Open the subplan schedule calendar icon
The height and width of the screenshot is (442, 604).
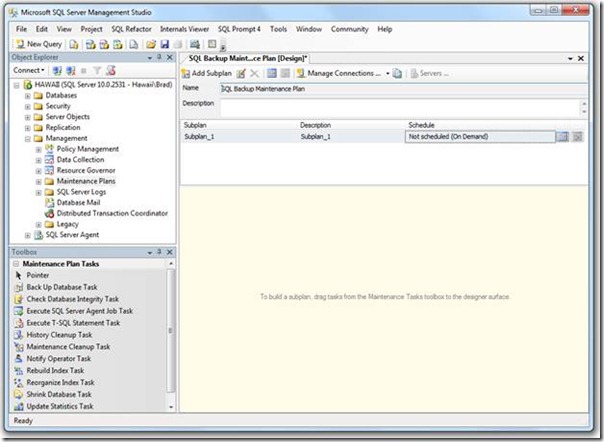click(x=562, y=136)
